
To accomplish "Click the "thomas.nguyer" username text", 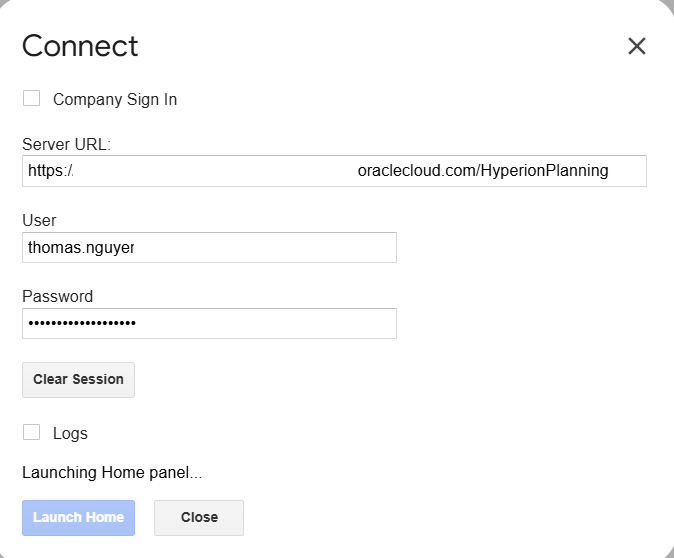I will coord(80,247).
